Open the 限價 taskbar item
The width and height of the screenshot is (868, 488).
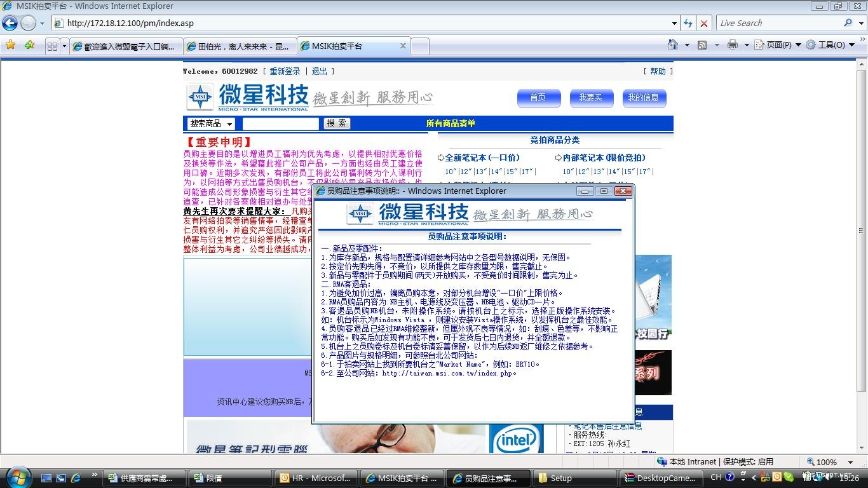(x=231, y=478)
